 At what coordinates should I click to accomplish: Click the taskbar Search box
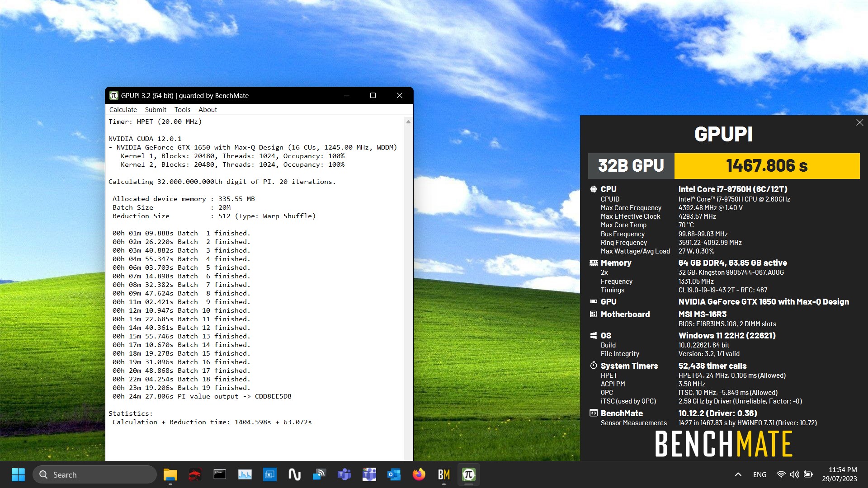point(94,474)
